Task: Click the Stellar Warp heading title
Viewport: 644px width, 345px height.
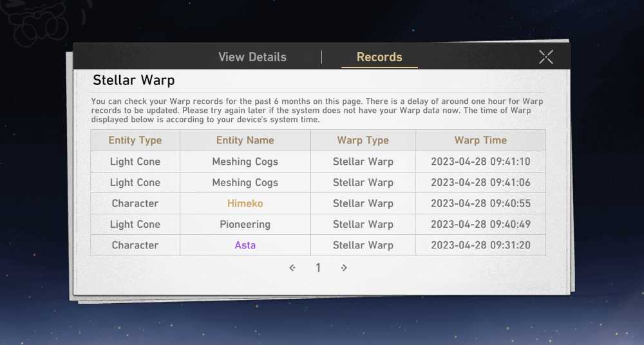Action: [x=133, y=80]
